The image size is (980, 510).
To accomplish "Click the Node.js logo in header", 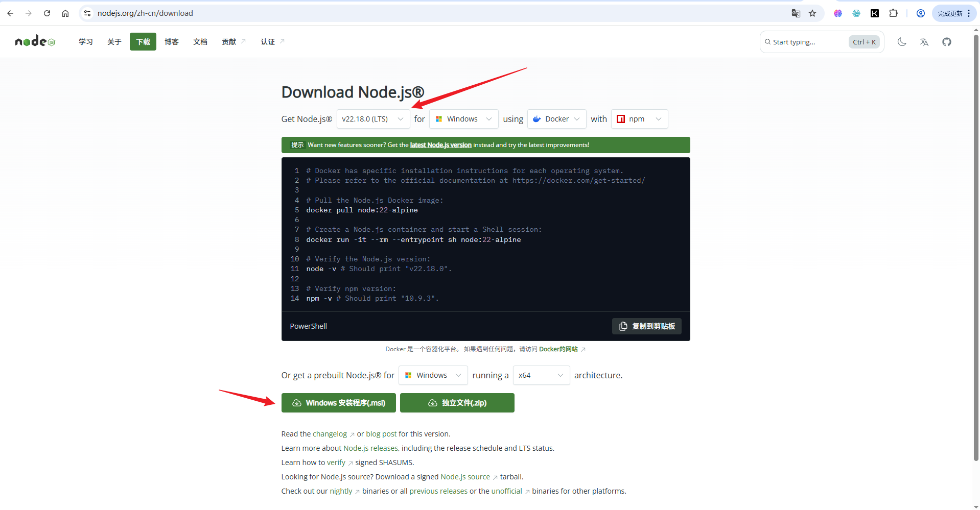I will click(x=35, y=41).
